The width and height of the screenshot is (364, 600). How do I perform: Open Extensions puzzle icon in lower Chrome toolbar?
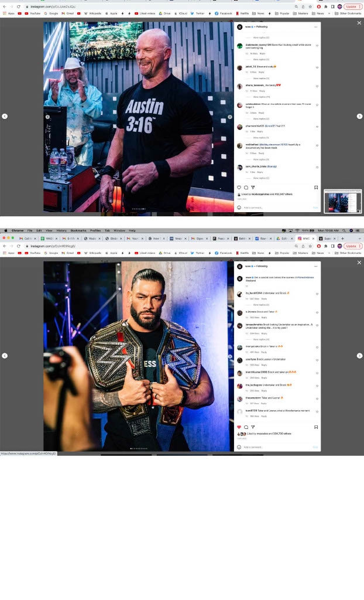click(x=325, y=246)
